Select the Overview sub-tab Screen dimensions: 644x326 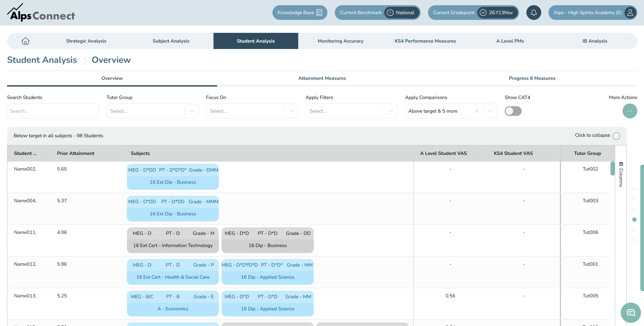coord(112,78)
